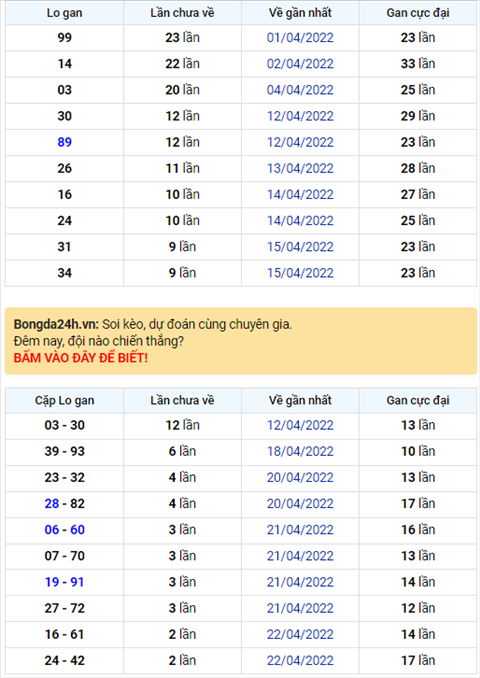Image resolution: width=480 pixels, height=678 pixels.
Task: Select the pair 07 - 70
Action: click(x=64, y=556)
